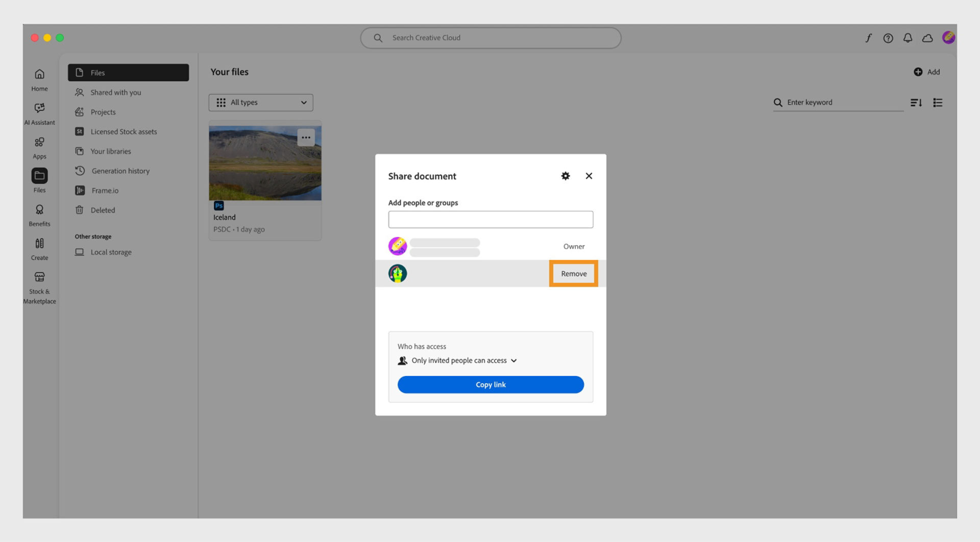This screenshot has height=542, width=980.
Task: Expand the All types filter dropdown
Action: 261,103
